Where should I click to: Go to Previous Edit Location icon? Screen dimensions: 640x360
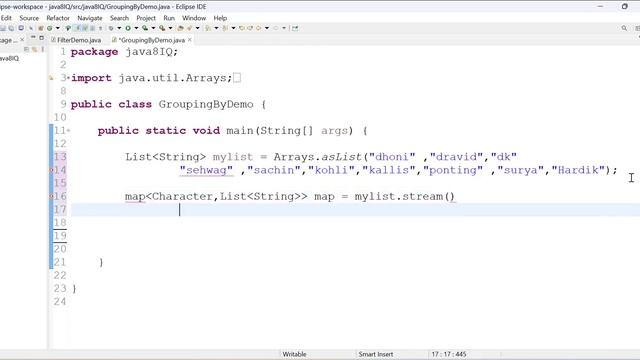coord(242,28)
